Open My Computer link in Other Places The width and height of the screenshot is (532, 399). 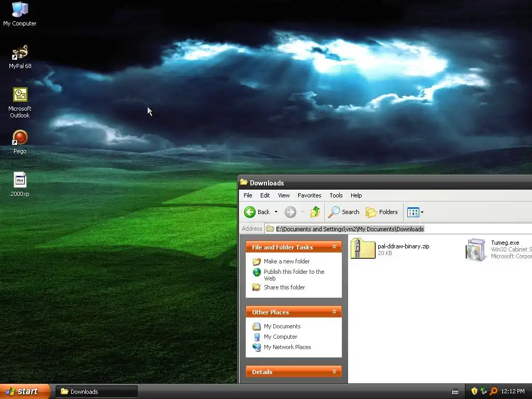pos(281,337)
